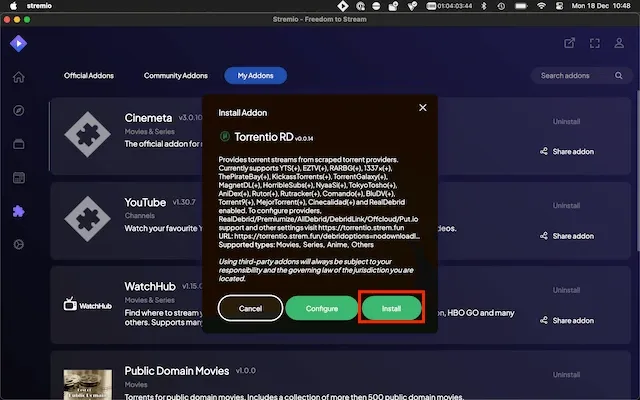Click the YouTube addon name

145,202
